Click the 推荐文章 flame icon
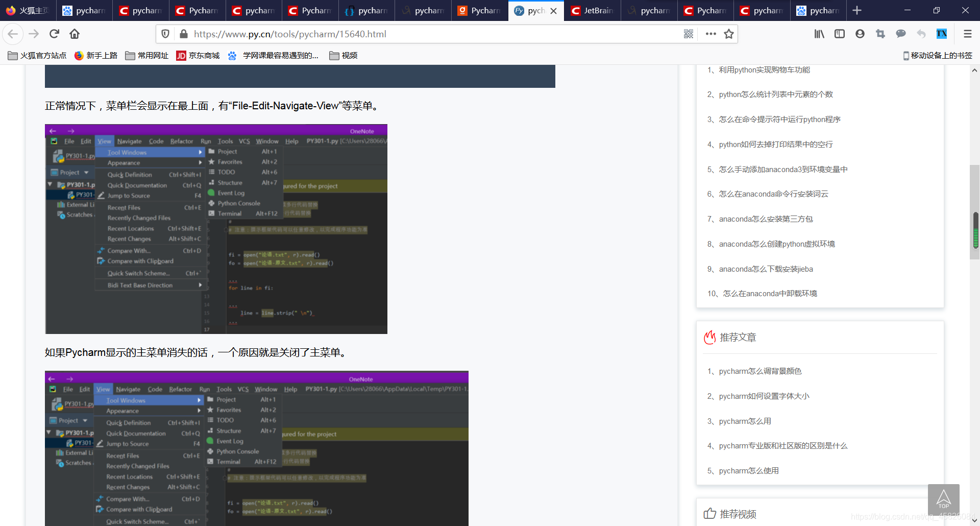980x526 pixels. [x=710, y=337]
